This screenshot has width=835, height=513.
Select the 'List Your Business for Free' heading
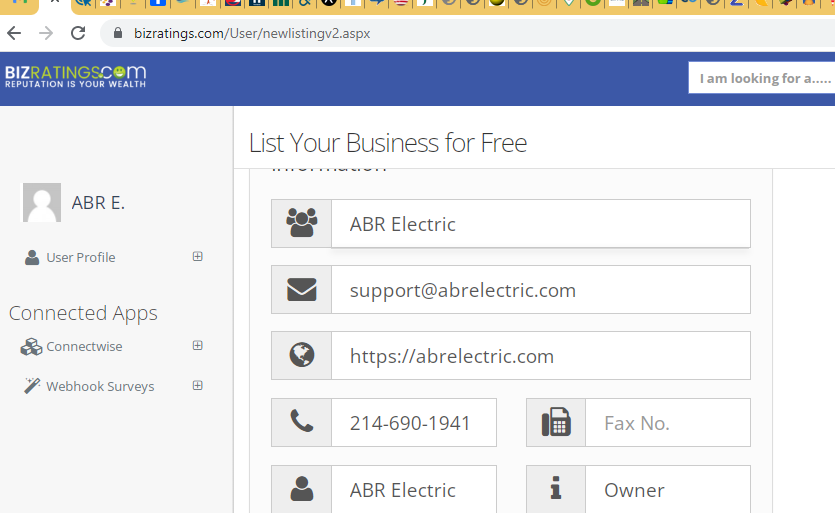[388, 143]
